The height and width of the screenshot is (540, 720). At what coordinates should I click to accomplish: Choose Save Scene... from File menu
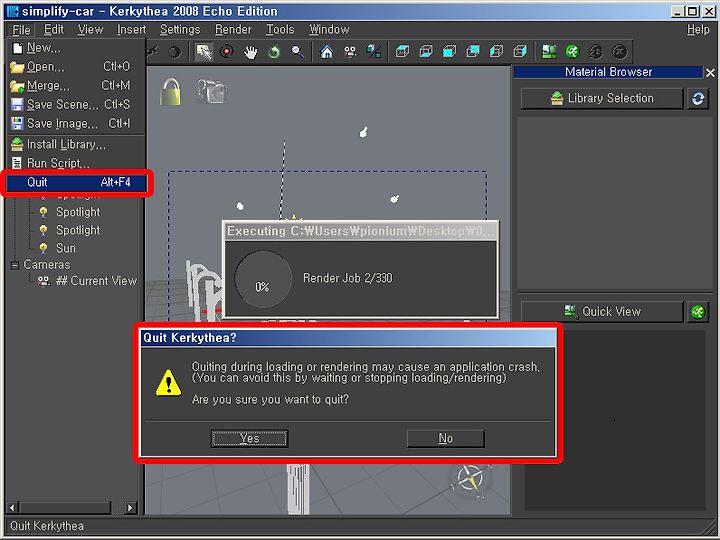76,105
